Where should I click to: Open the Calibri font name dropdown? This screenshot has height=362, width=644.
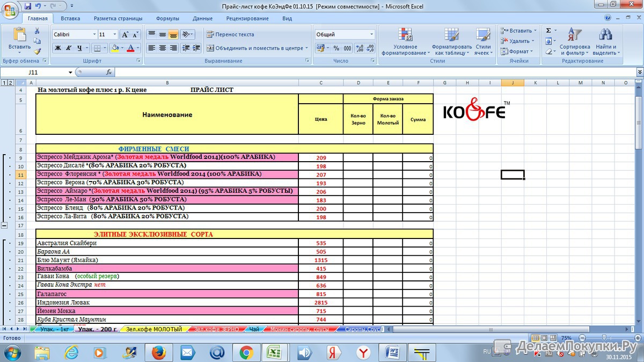pyautogui.click(x=94, y=34)
